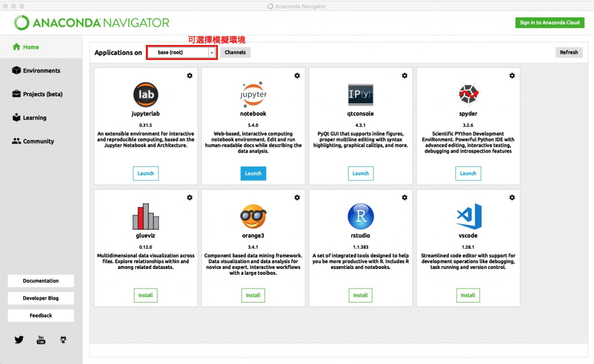This screenshot has width=594, height=364.
Task: Click the Channels button
Action: click(236, 52)
